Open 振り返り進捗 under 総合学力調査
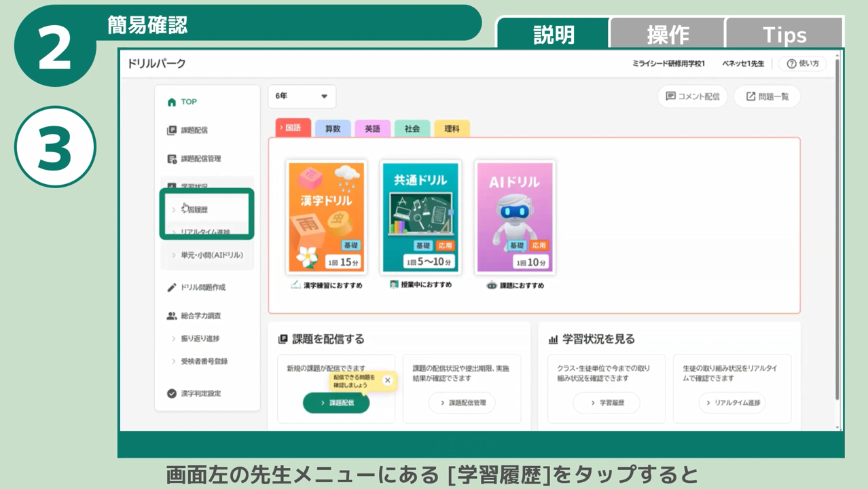 click(197, 339)
